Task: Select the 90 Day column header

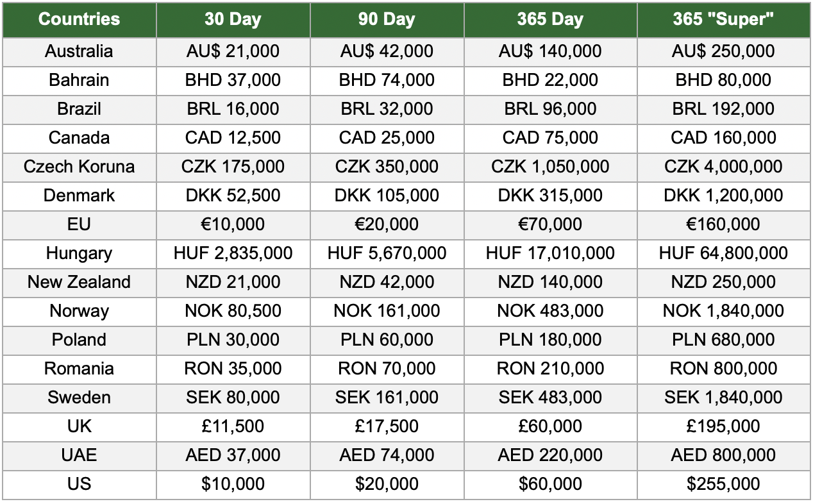Action: click(387, 19)
